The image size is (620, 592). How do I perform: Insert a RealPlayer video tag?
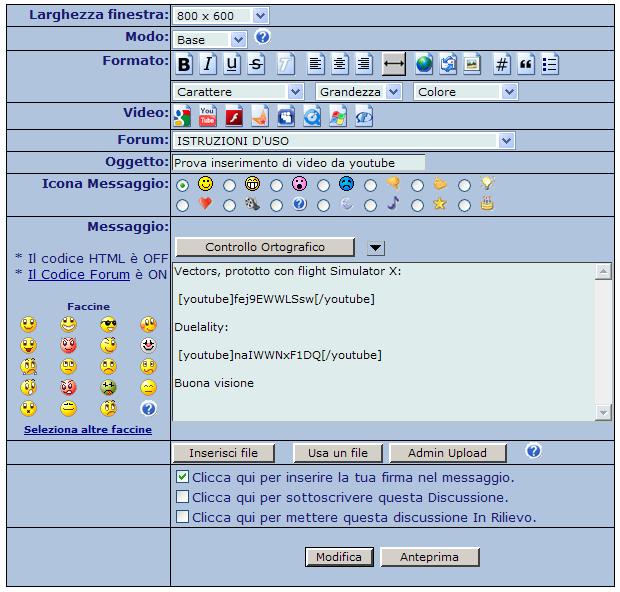point(364,116)
